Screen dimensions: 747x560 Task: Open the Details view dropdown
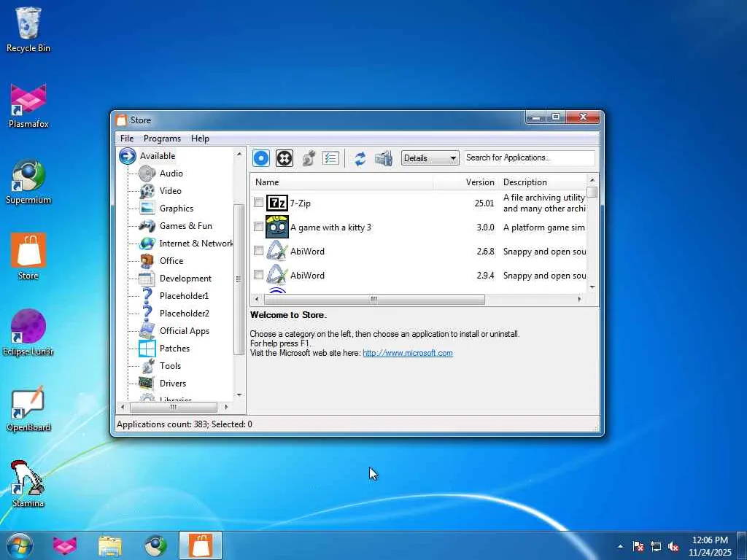[430, 158]
